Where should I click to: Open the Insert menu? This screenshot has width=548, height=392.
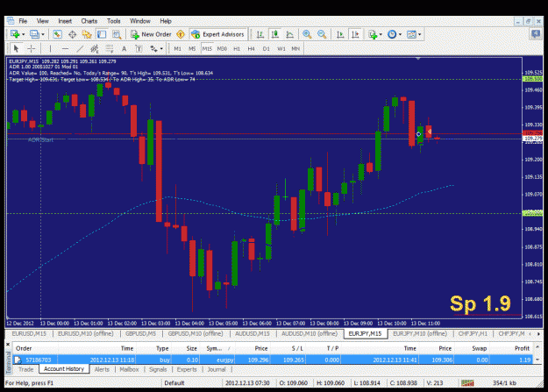[65, 21]
